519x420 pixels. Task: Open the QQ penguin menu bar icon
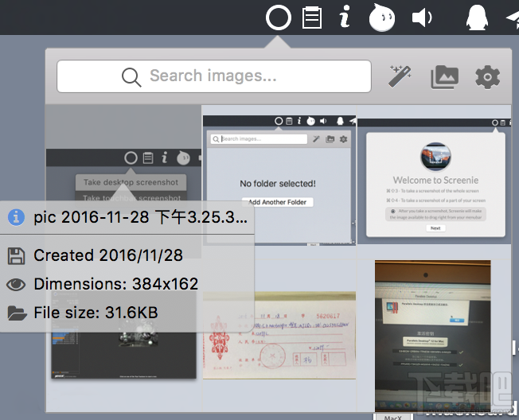[x=477, y=17]
